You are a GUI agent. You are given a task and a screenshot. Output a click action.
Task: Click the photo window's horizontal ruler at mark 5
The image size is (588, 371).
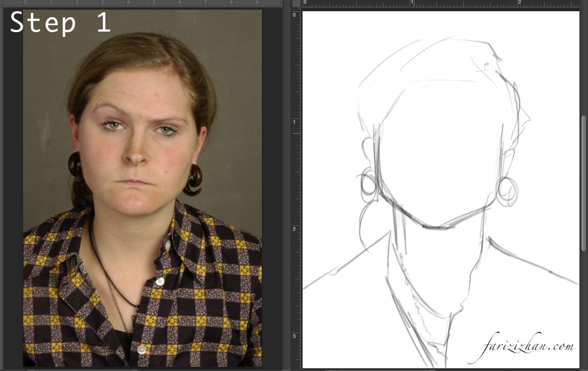click(x=153, y=3)
